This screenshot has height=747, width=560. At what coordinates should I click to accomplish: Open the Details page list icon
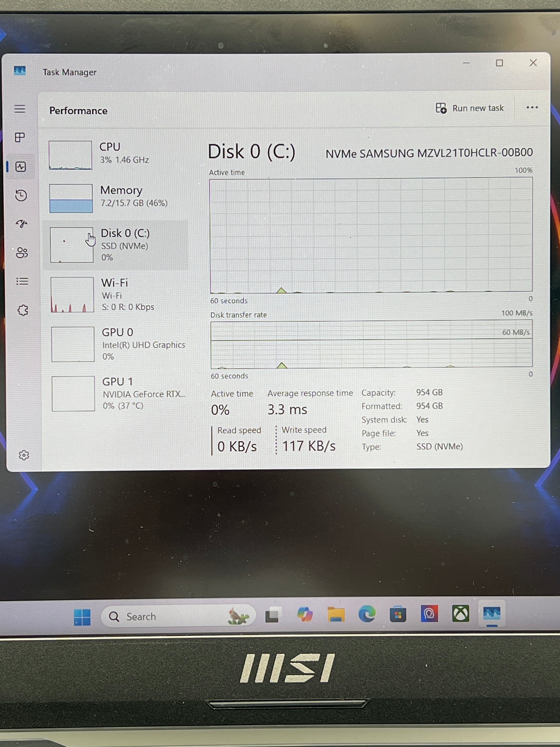pos(22,281)
